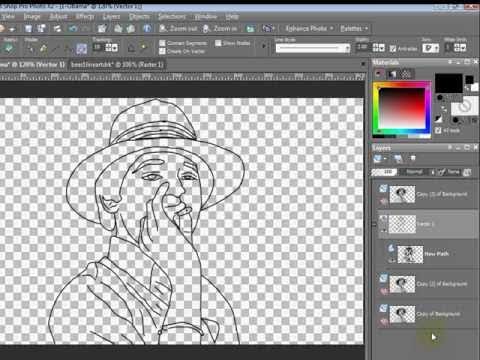Open the Window menu
The width and height of the screenshot is (480, 360).
point(205,16)
